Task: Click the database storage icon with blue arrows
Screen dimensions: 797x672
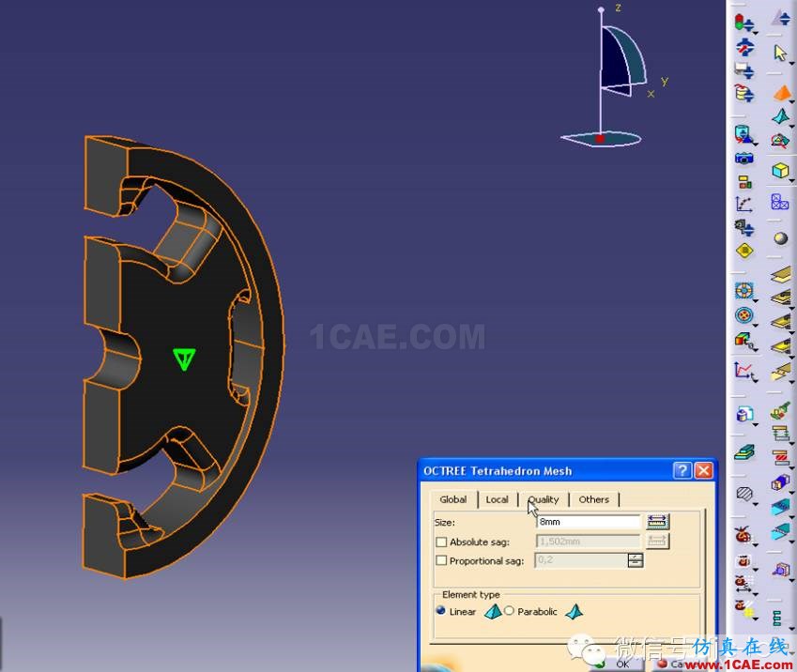Action: tap(743, 94)
